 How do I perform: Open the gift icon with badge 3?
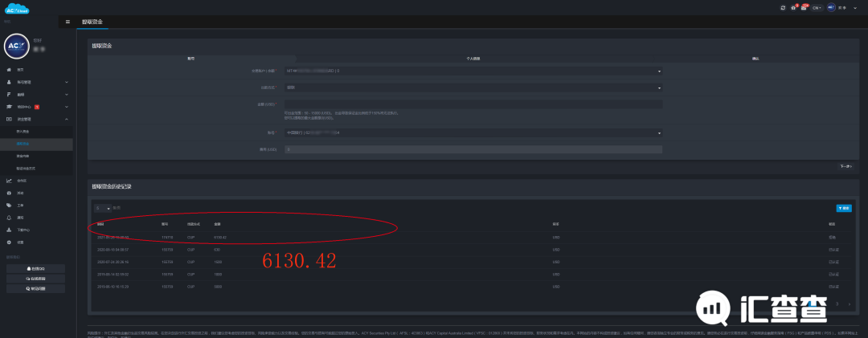[793, 8]
